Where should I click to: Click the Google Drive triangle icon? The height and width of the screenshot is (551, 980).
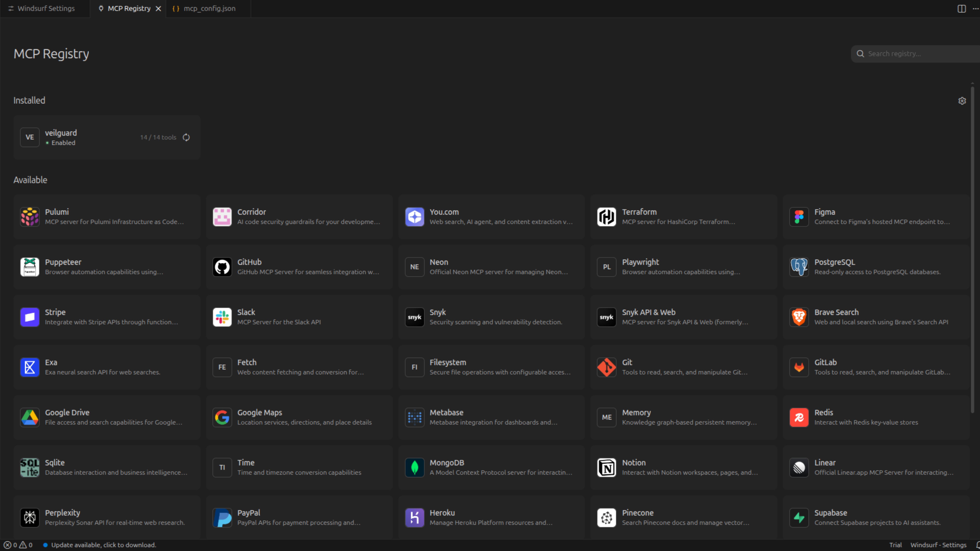tap(30, 417)
